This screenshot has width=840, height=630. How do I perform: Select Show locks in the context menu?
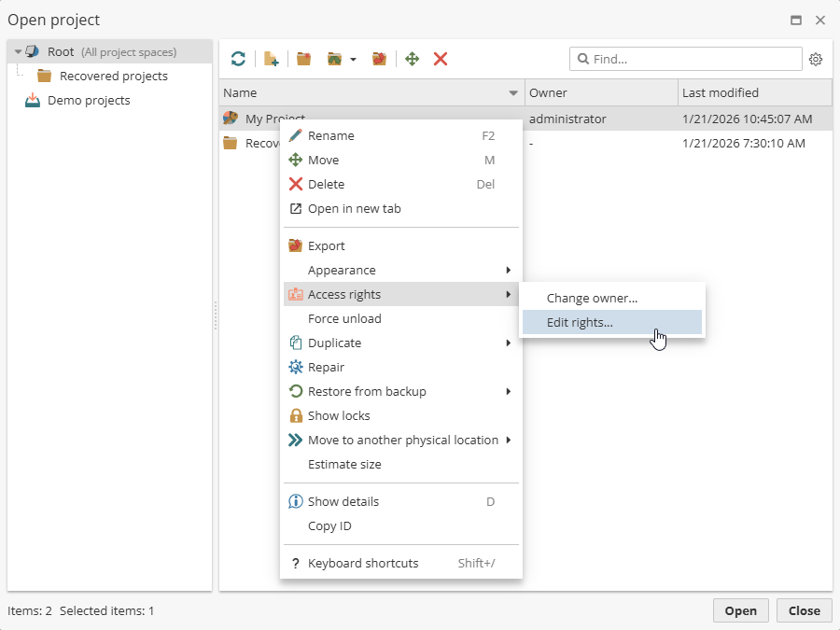click(339, 415)
